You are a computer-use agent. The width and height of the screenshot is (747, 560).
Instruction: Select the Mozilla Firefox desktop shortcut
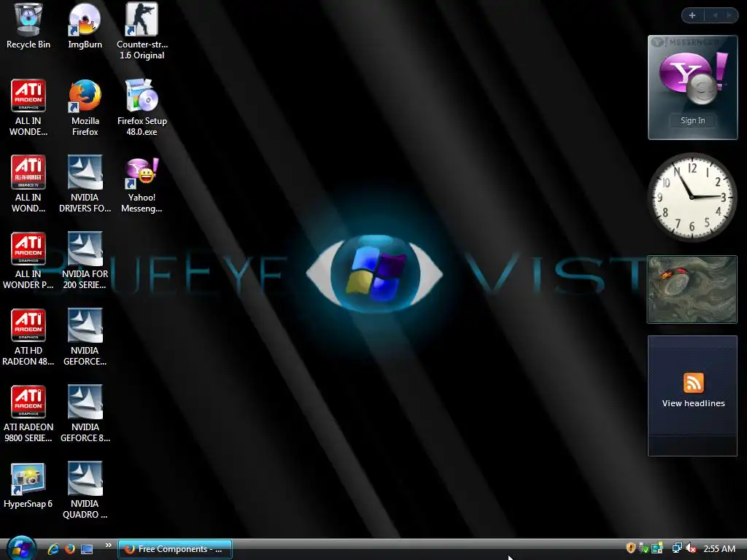85,108
